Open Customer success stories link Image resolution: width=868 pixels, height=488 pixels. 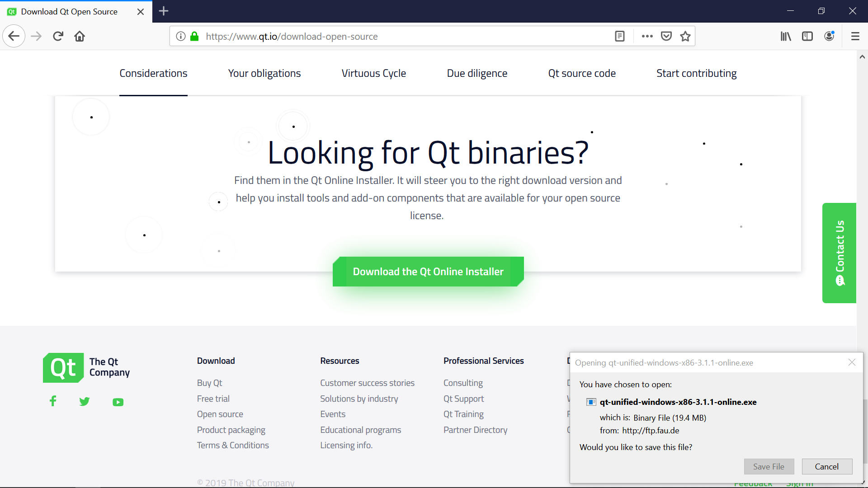coord(367,383)
